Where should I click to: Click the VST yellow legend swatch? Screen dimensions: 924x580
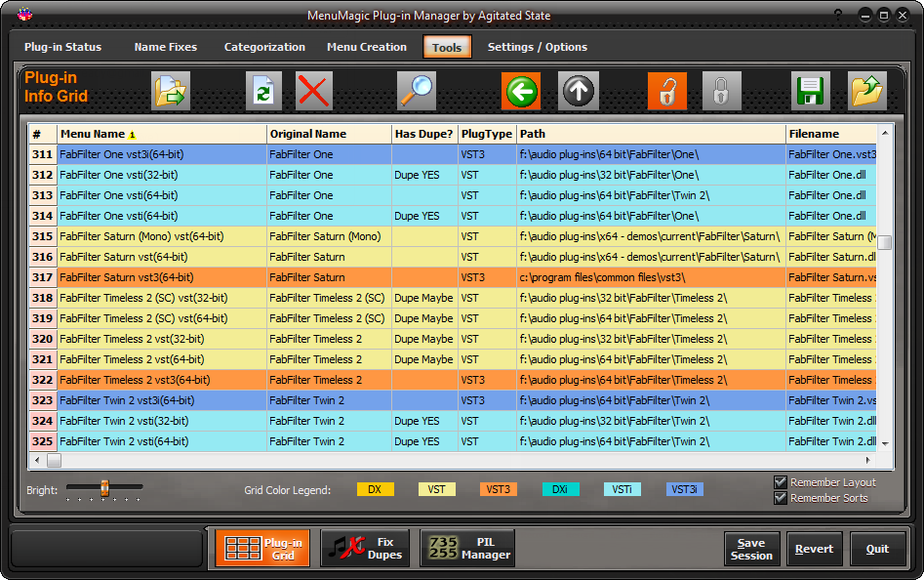pos(437,489)
